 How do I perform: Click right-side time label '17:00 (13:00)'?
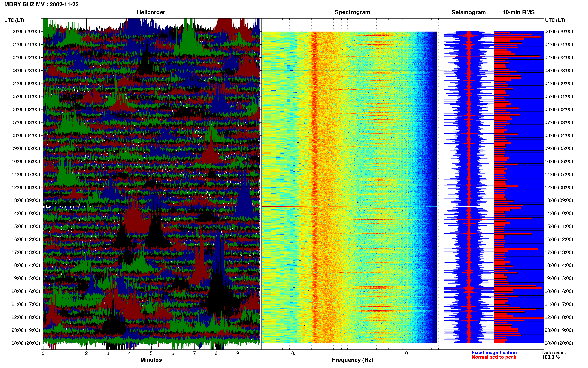[559, 252]
